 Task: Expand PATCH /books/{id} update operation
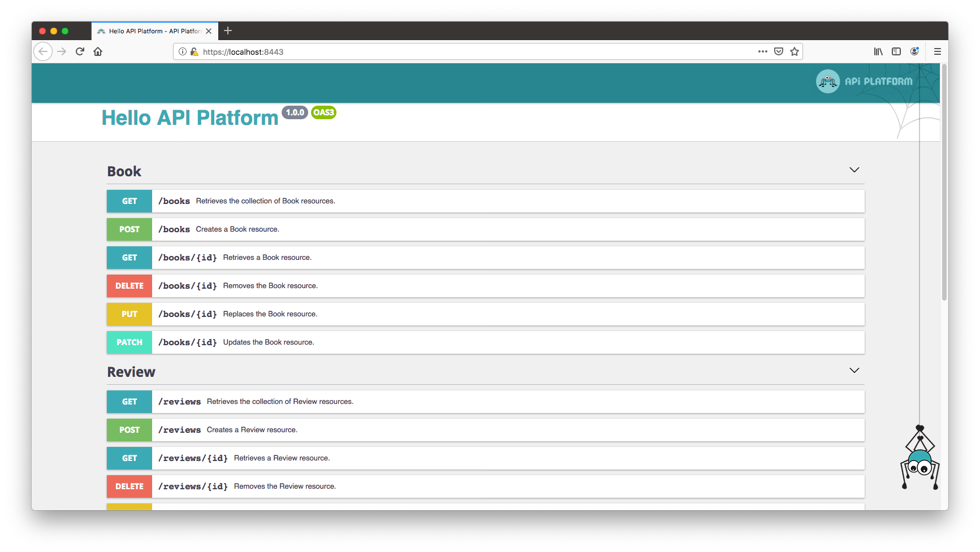pyautogui.click(x=485, y=342)
